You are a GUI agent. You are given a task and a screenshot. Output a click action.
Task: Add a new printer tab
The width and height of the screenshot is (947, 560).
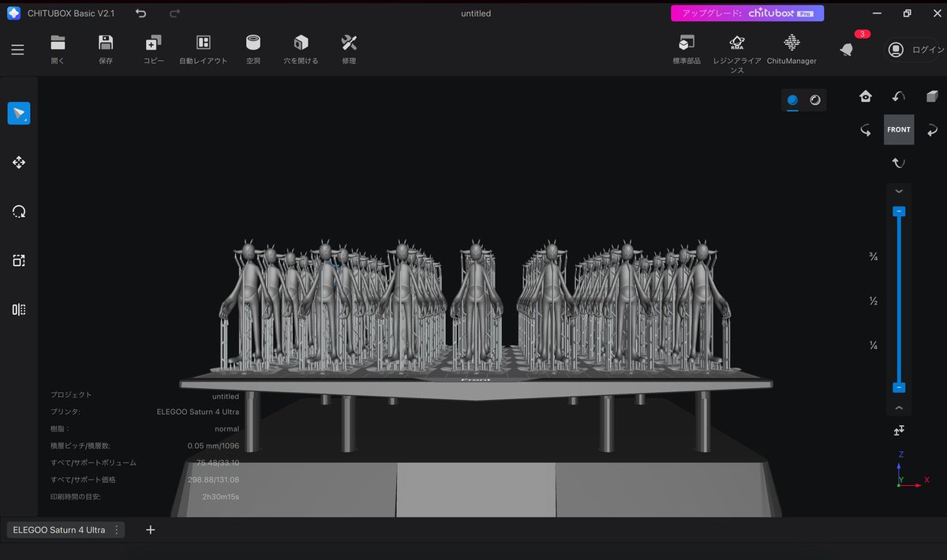pos(151,530)
